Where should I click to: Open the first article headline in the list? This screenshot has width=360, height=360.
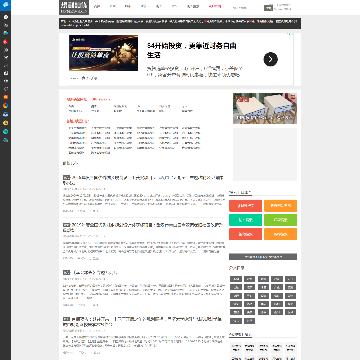143,180
